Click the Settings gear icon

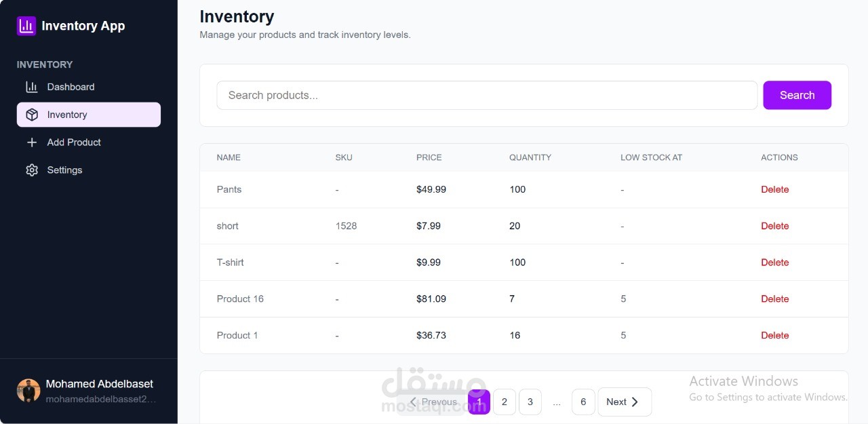(32, 170)
